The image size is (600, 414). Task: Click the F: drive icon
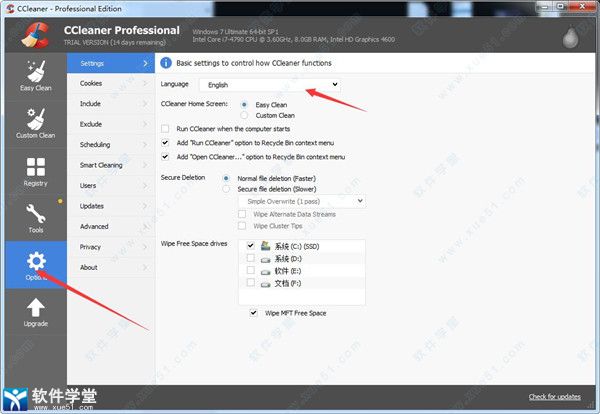click(266, 284)
